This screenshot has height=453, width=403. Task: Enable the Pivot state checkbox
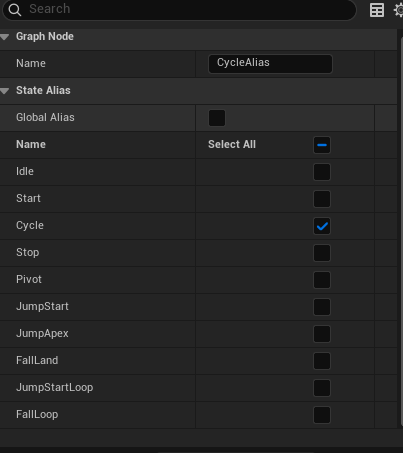(x=322, y=280)
